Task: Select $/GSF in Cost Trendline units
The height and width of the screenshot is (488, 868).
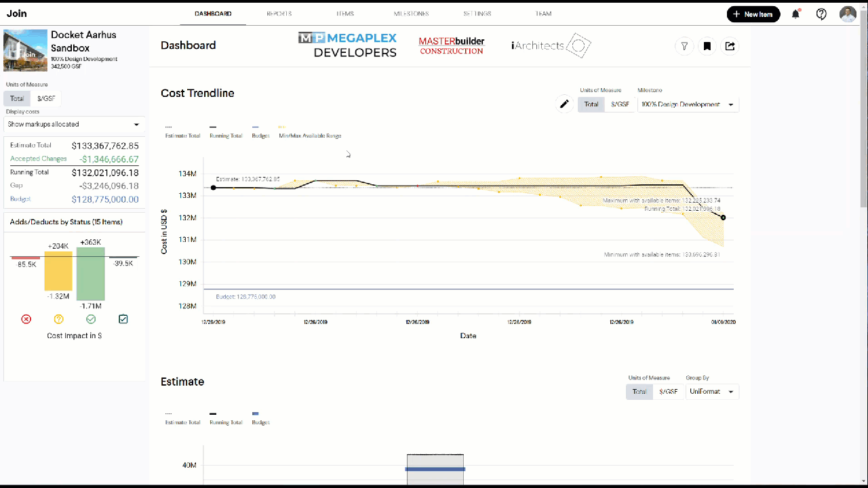Action: [620, 104]
